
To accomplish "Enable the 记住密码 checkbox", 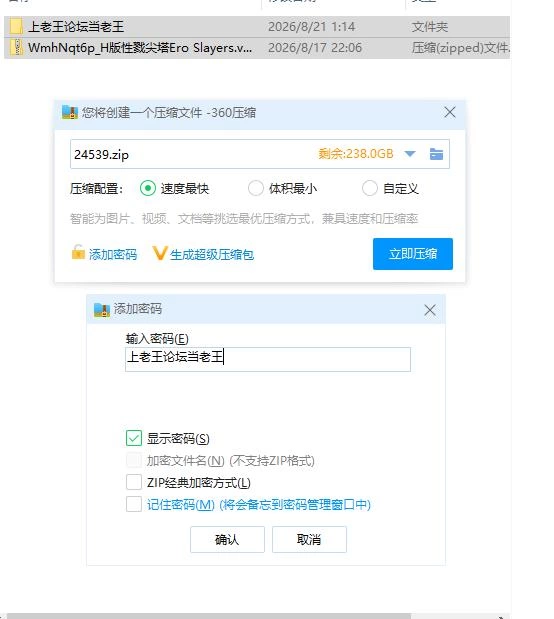I will [134, 504].
